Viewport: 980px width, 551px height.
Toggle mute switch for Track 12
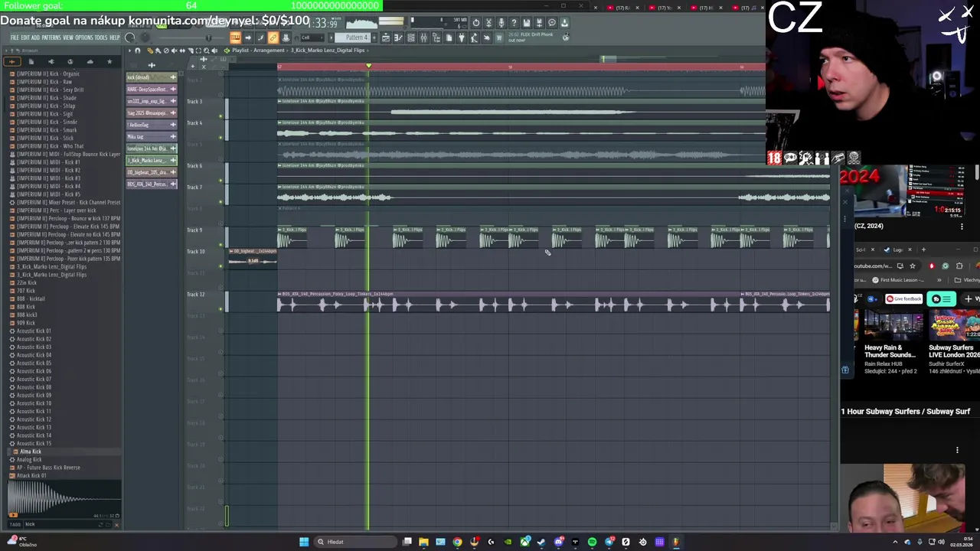click(x=220, y=308)
